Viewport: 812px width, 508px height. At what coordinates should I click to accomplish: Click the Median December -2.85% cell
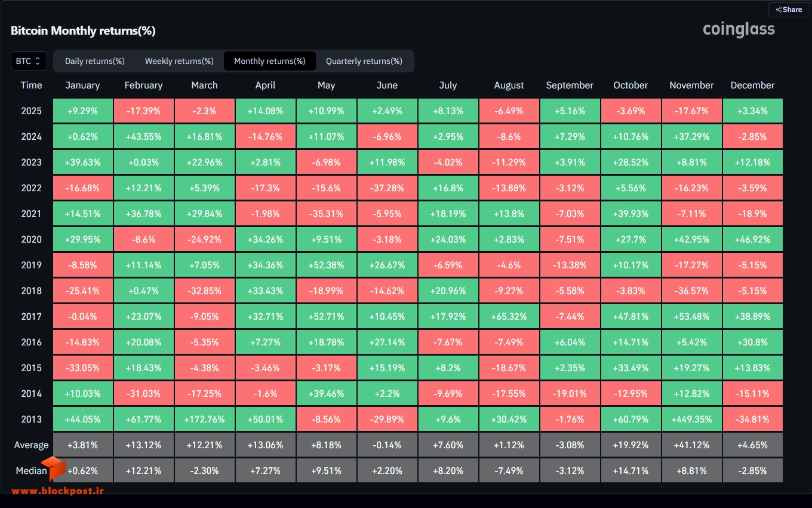(752, 470)
